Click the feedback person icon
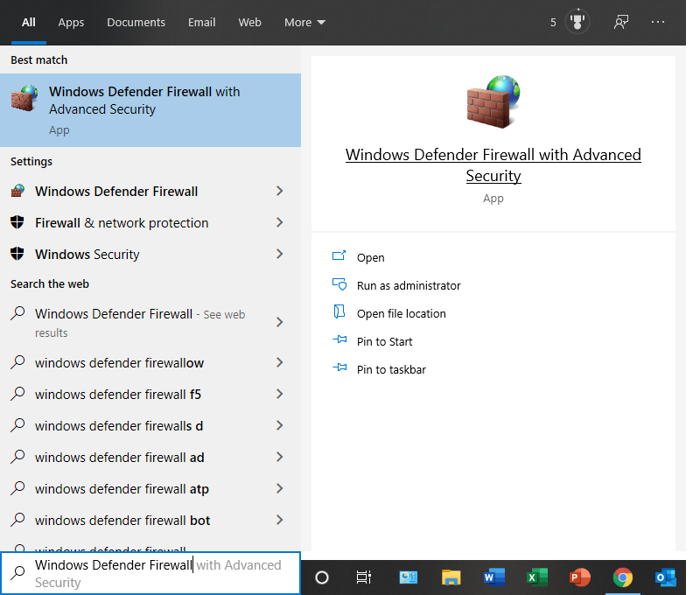 621,21
